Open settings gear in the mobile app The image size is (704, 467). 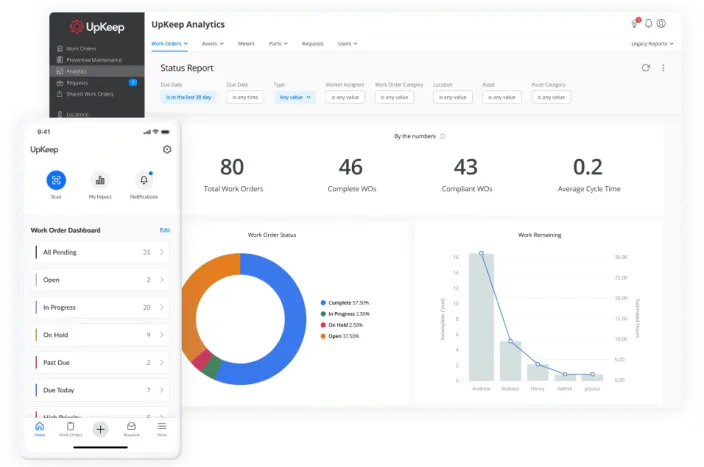[x=167, y=150]
